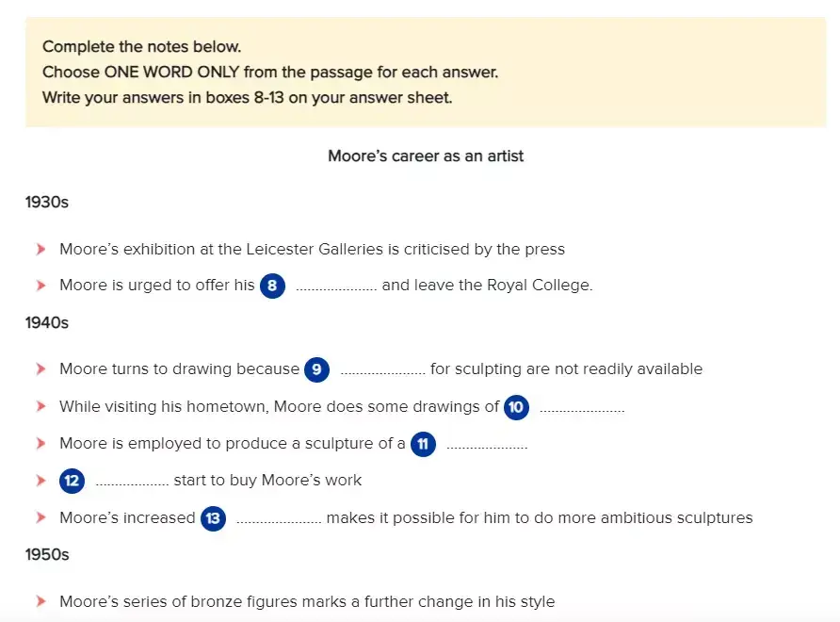Select the number 10 circle badge
840x622 pixels.
(x=516, y=407)
